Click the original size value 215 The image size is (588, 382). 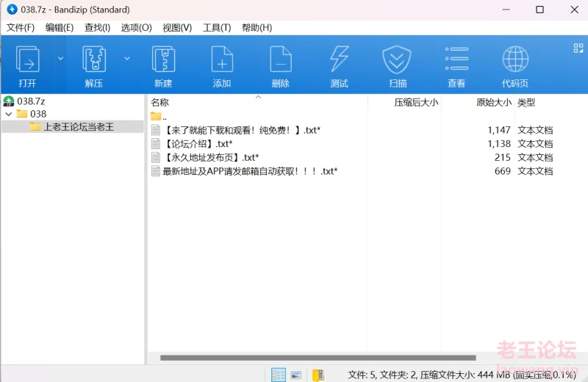tap(503, 157)
